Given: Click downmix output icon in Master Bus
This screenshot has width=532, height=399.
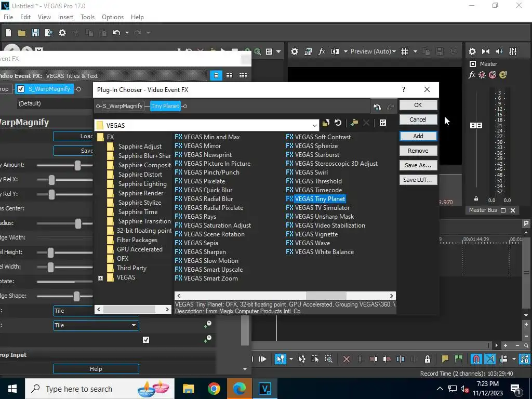Looking at the screenshot, I should (486, 51).
